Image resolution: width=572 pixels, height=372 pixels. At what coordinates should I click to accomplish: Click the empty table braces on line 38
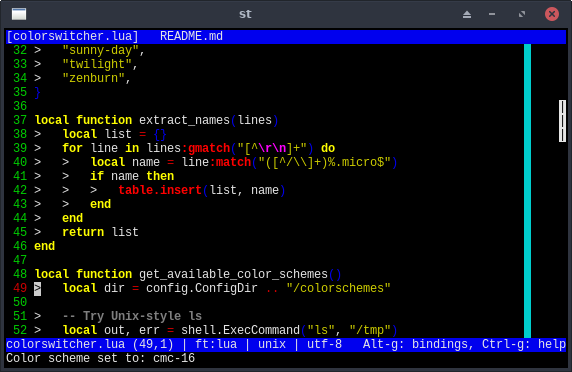coord(160,134)
